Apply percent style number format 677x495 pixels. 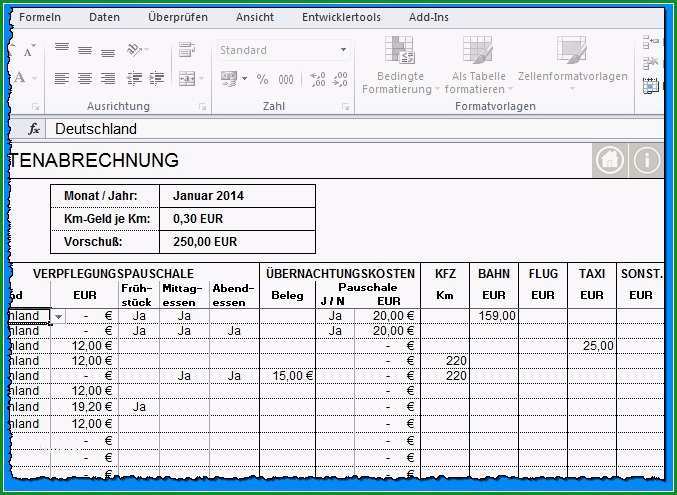(262, 79)
